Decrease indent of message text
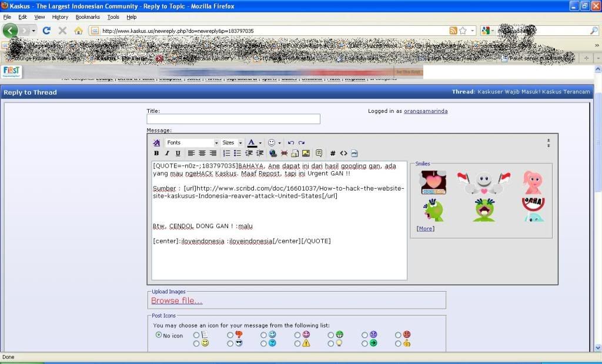The width and height of the screenshot is (602, 364). pos(249,153)
